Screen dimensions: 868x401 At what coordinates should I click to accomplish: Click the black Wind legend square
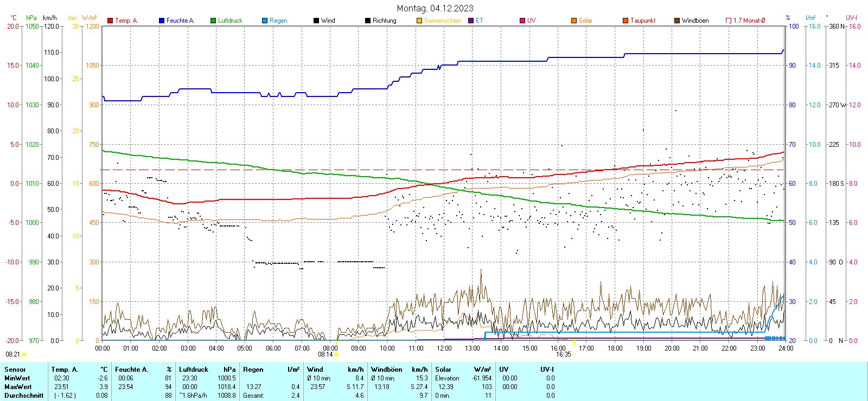pyautogui.click(x=316, y=21)
